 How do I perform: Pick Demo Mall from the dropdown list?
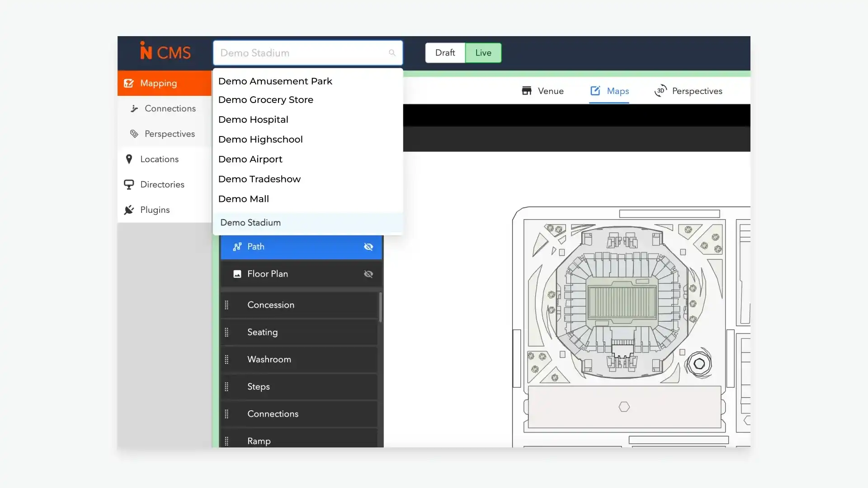pyautogui.click(x=243, y=199)
